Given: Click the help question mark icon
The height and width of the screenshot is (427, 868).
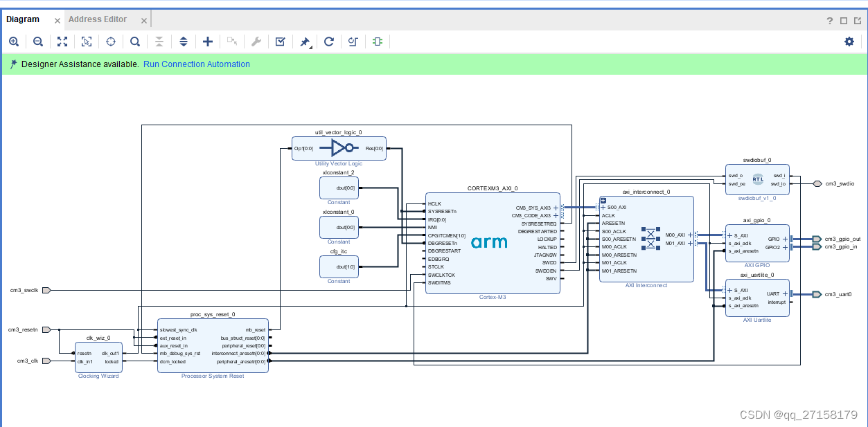Looking at the screenshot, I should 830,21.
